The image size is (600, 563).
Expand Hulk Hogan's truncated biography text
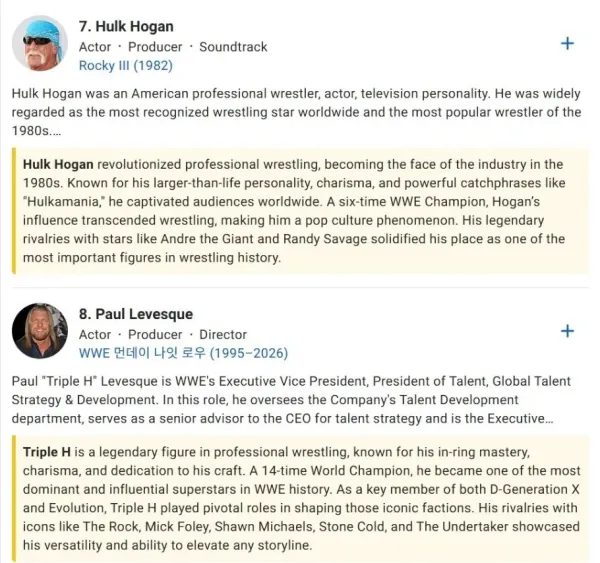pyautogui.click(x=297, y=112)
